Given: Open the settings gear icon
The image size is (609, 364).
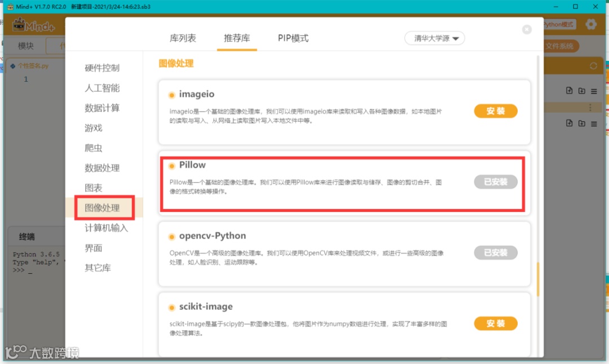Looking at the screenshot, I should tap(591, 24).
